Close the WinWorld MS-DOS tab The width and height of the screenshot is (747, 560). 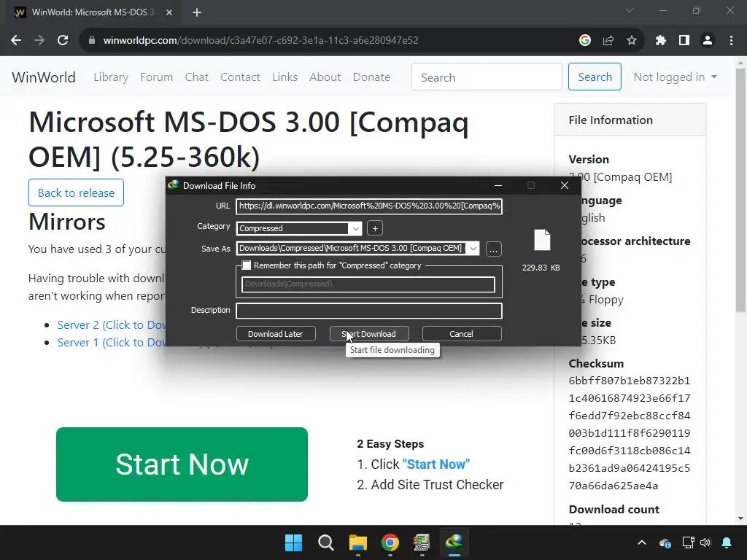pyautogui.click(x=169, y=12)
